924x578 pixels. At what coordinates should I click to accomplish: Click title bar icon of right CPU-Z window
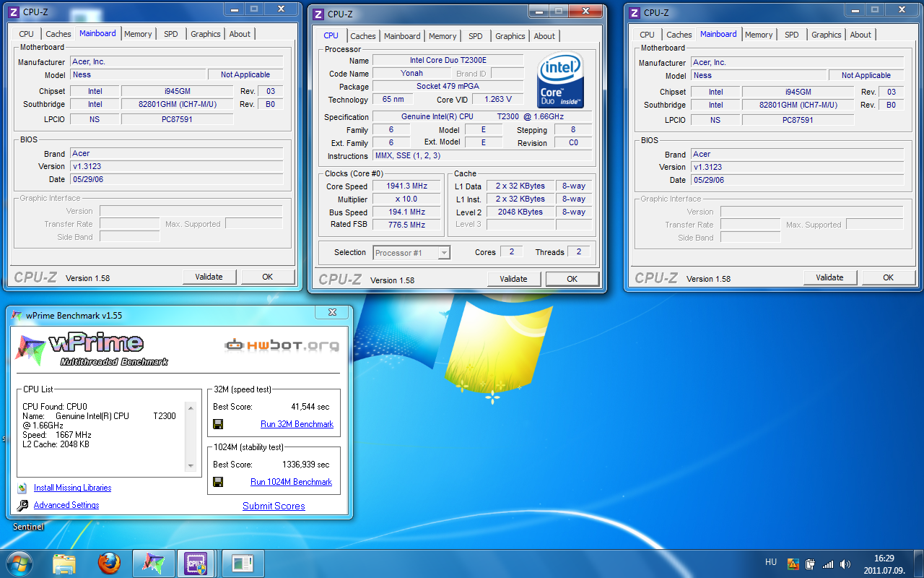(635, 12)
